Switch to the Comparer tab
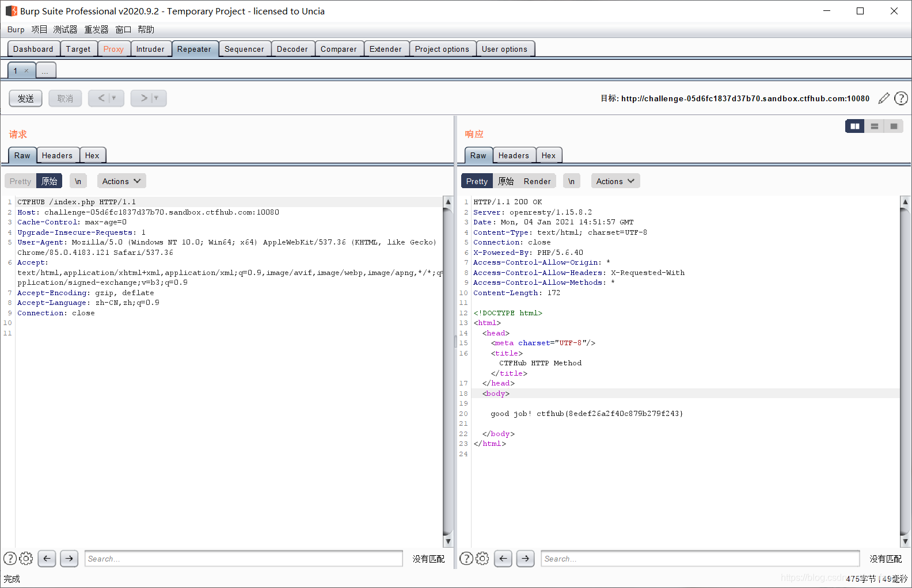Viewport: 912px width, 588px height. click(x=339, y=49)
